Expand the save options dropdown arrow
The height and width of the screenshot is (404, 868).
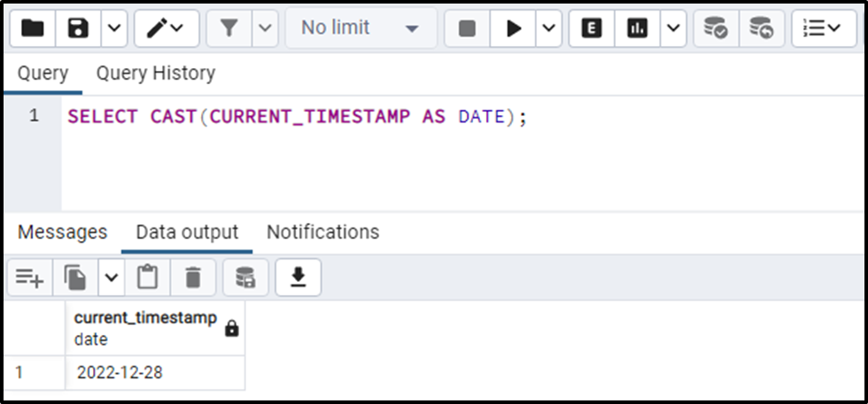[114, 28]
